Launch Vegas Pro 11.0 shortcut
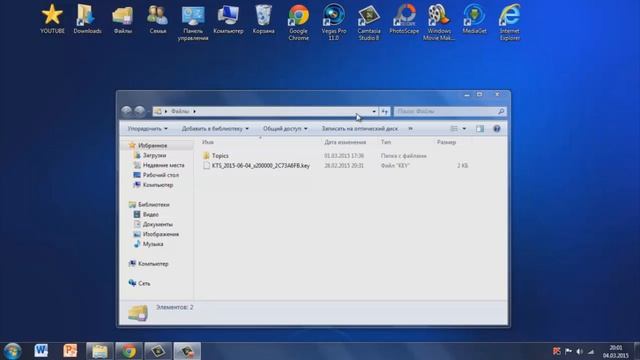The image size is (640, 360). pos(333,22)
